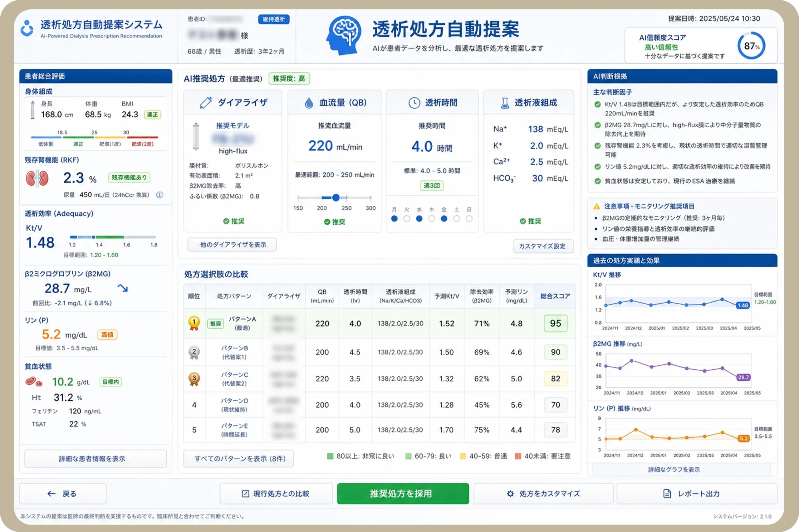Click レポート出力 button

click(697, 494)
